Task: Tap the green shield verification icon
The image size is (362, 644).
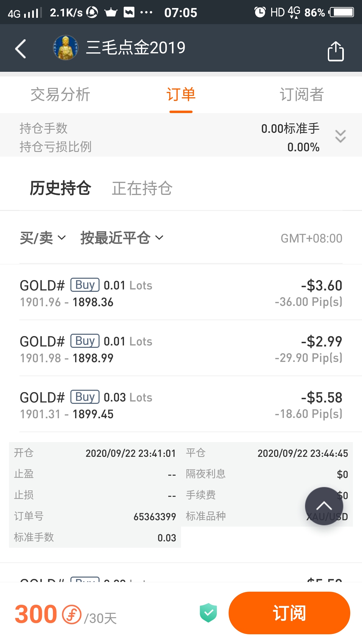Action: [208, 612]
